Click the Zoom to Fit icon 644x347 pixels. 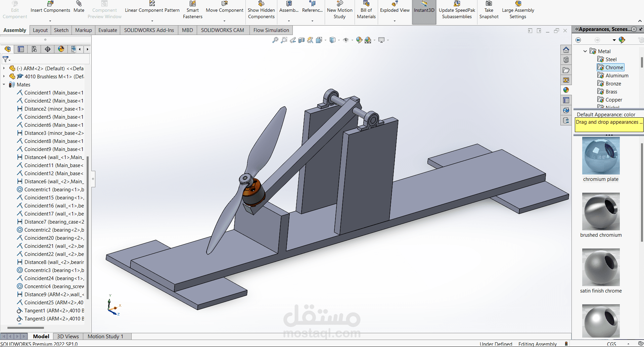(x=275, y=40)
